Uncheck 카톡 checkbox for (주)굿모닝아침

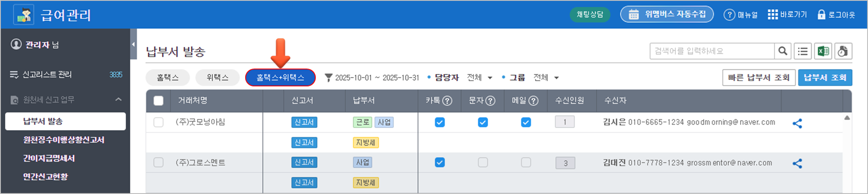[x=440, y=122]
